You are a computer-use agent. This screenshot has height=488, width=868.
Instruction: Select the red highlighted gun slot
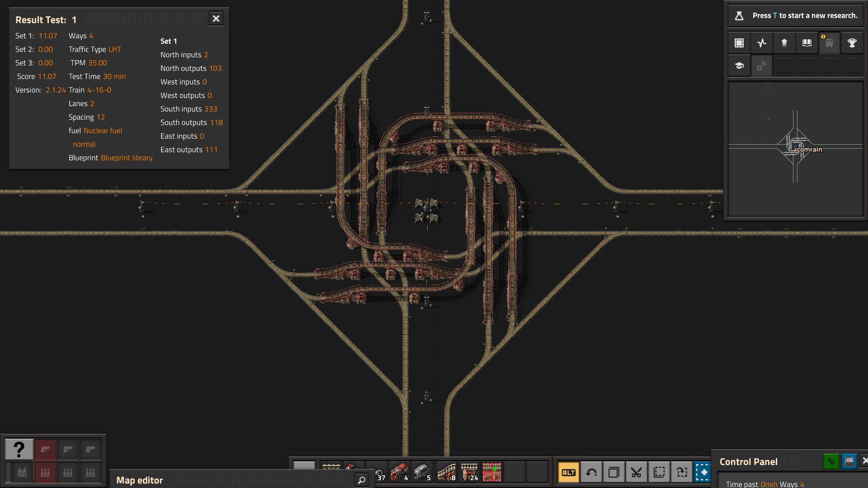(x=45, y=450)
